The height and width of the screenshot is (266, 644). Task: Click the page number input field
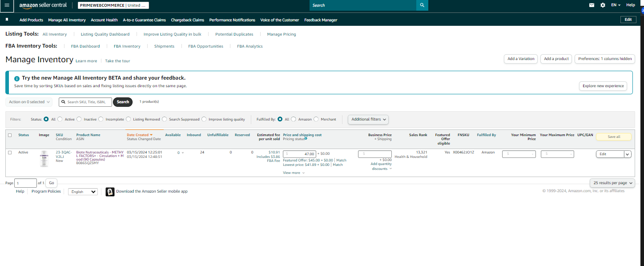[26, 183]
